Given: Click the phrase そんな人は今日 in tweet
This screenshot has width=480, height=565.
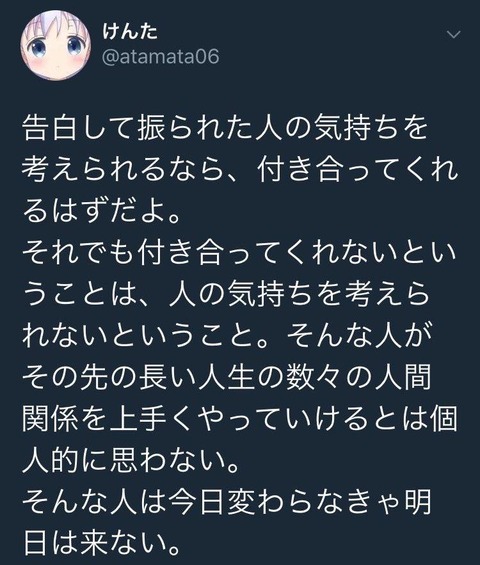Looking at the screenshot, I should pyautogui.click(x=122, y=502).
